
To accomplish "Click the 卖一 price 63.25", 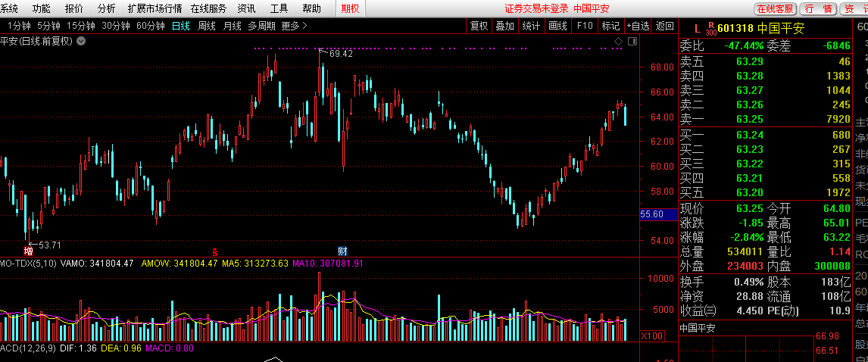I will pos(750,119).
